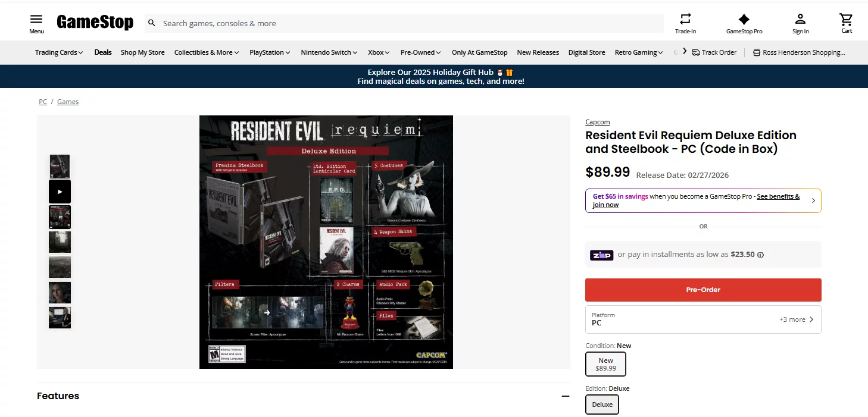
Task: Click the nav bar right-scroll arrow
Action: point(685,51)
